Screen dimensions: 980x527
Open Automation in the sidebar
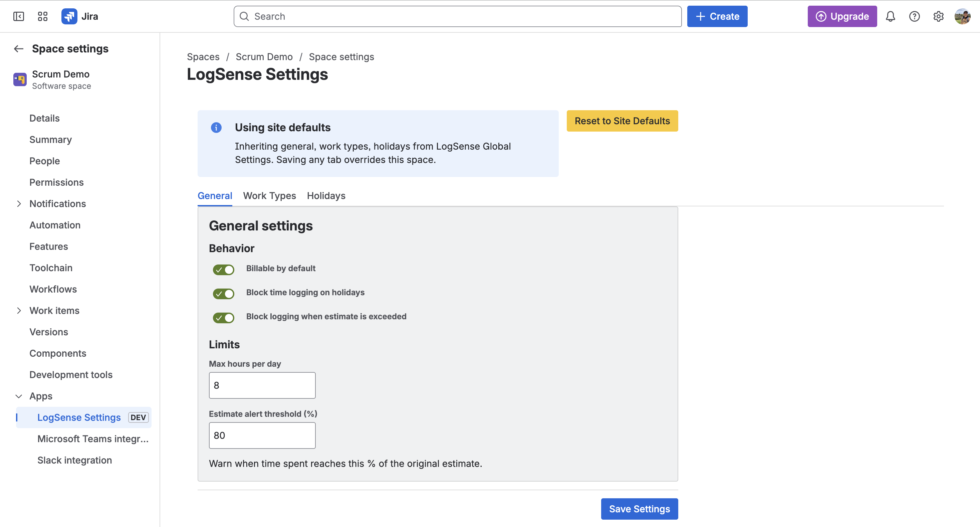(55, 225)
